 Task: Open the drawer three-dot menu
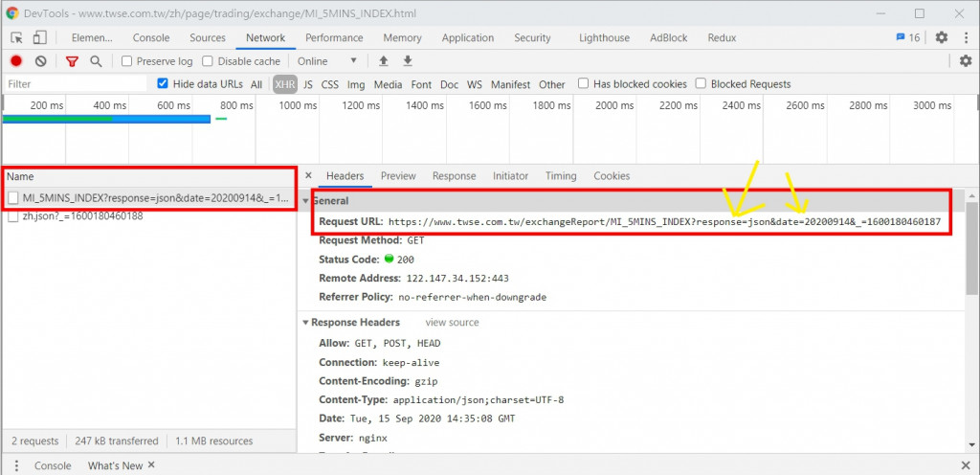tap(17, 465)
